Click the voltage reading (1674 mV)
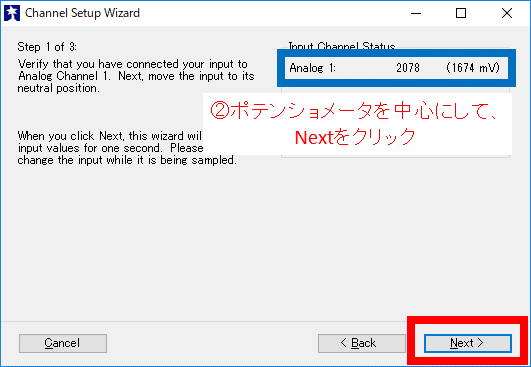 click(x=473, y=68)
